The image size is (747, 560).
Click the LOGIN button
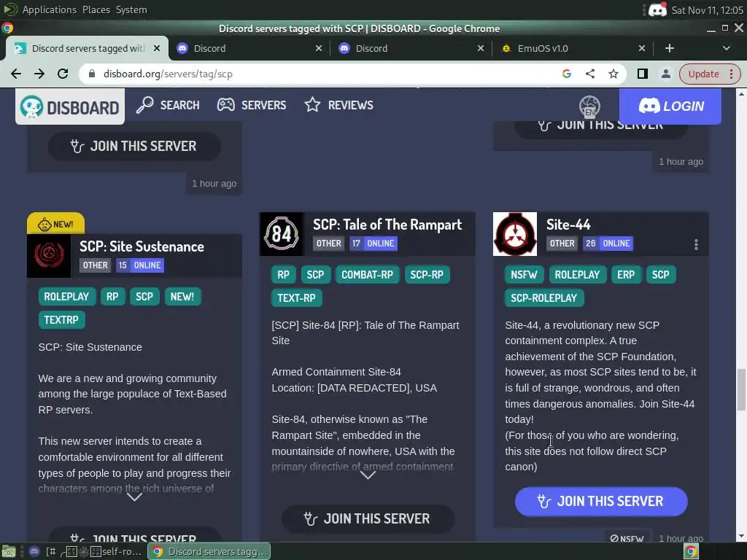[x=670, y=106]
